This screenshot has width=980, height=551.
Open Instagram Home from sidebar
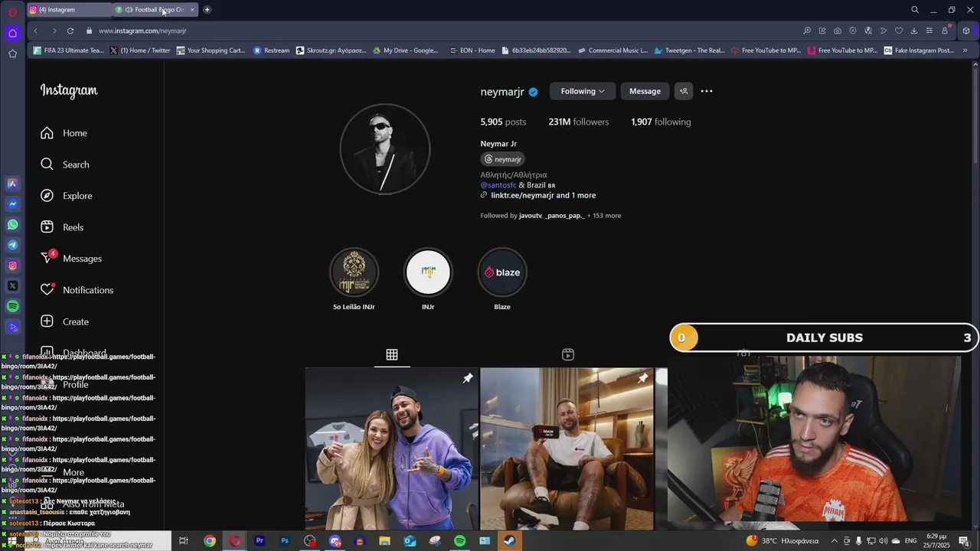[64, 133]
